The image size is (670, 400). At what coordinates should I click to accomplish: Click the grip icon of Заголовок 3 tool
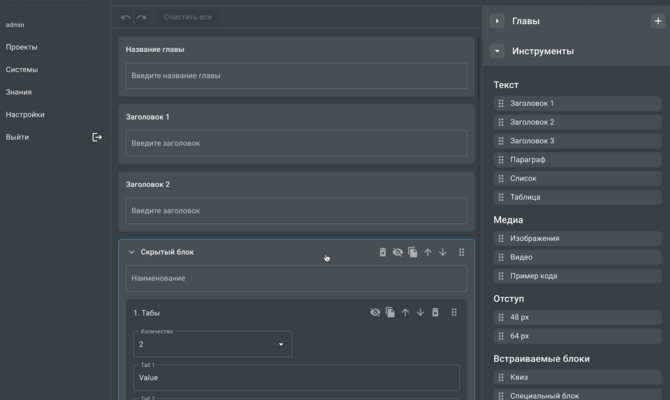click(501, 141)
